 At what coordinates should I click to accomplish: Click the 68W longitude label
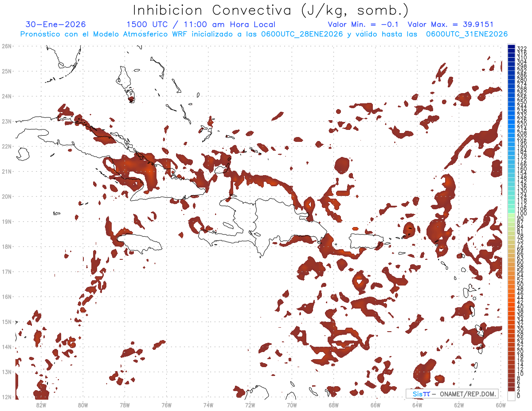pos(333,405)
